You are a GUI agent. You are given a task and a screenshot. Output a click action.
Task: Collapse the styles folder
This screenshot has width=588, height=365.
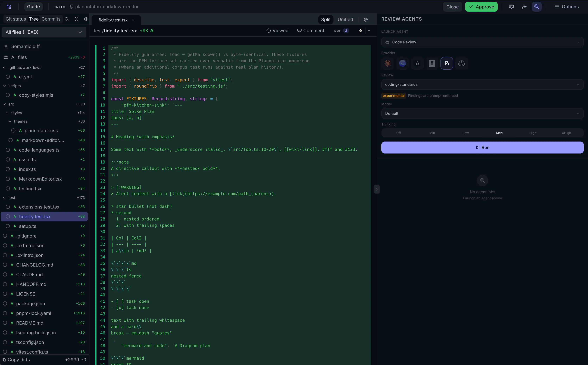coord(7,113)
